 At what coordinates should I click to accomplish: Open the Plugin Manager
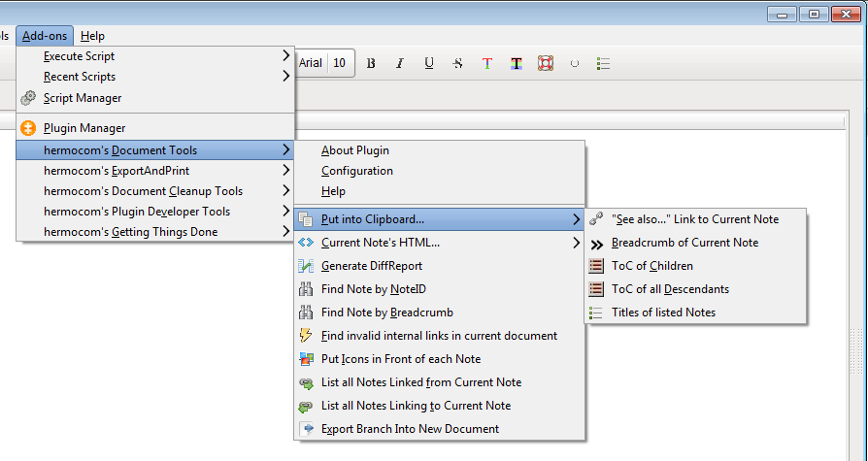84,128
